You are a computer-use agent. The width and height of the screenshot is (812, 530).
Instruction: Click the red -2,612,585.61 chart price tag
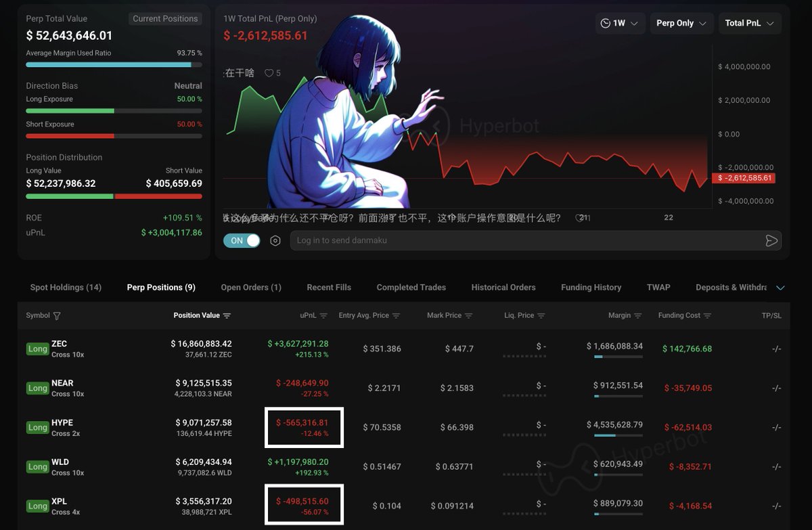(744, 178)
